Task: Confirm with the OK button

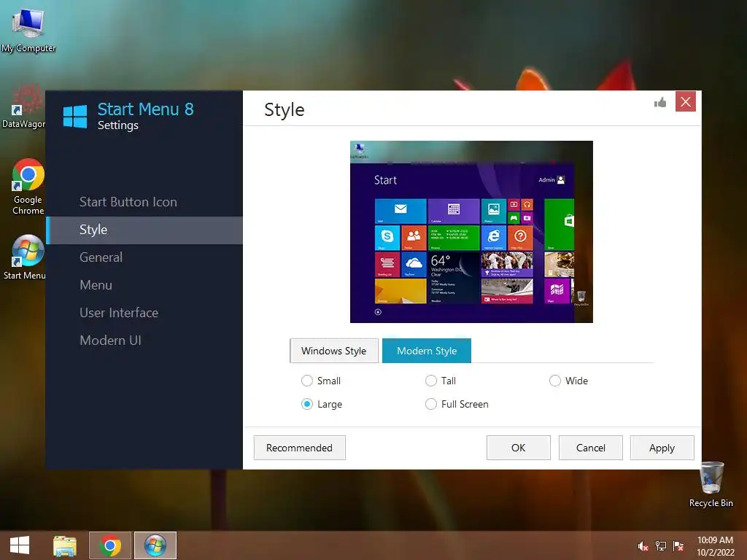Action: click(x=519, y=448)
